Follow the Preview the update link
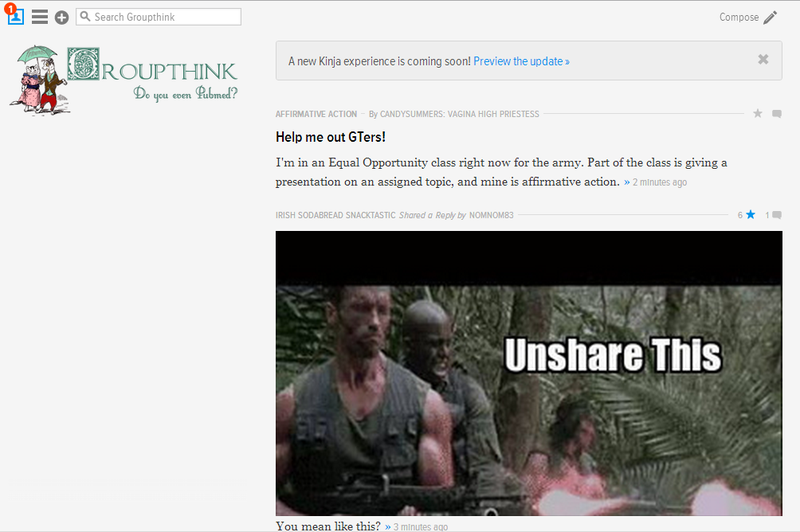800x532 pixels. tap(521, 61)
